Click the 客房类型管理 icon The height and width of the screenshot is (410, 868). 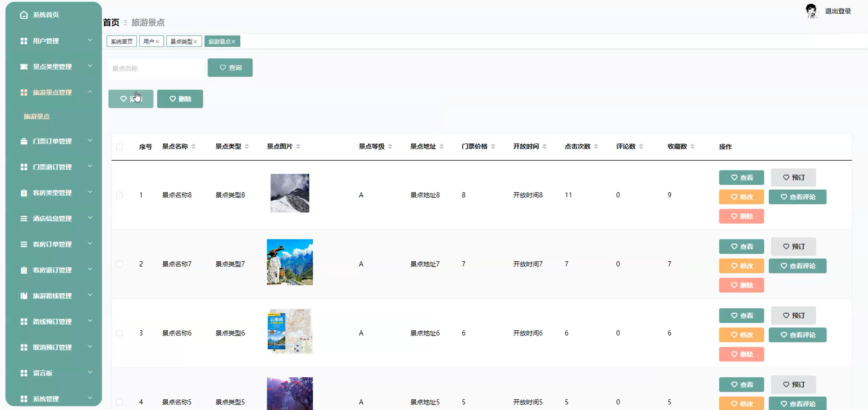[24, 193]
